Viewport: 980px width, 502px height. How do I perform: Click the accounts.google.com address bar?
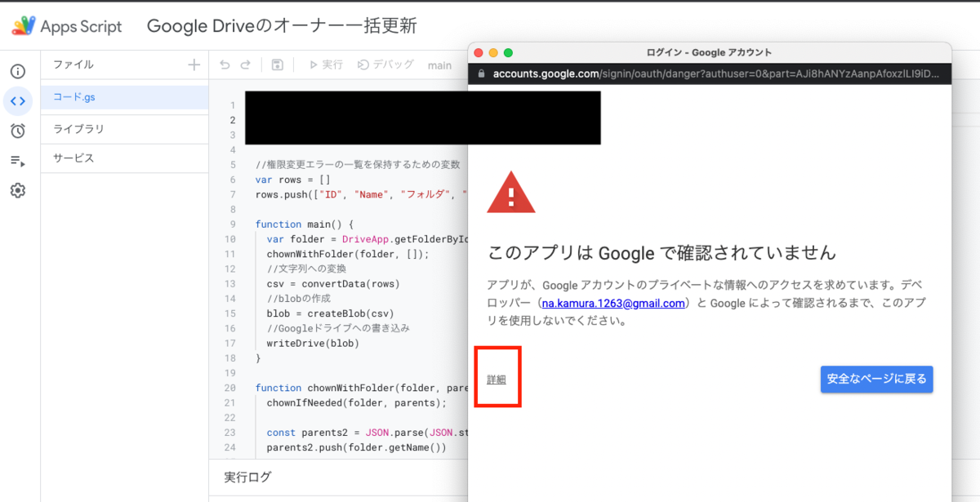pos(710,73)
